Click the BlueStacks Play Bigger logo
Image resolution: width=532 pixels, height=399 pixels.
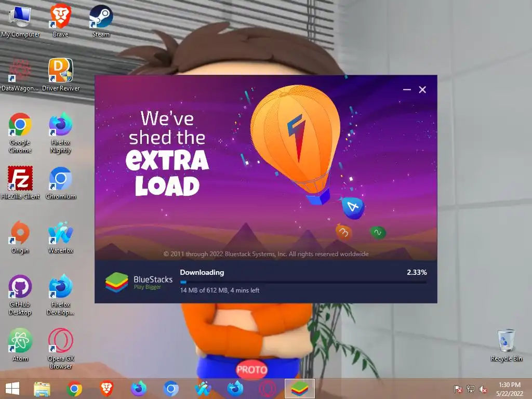point(139,282)
